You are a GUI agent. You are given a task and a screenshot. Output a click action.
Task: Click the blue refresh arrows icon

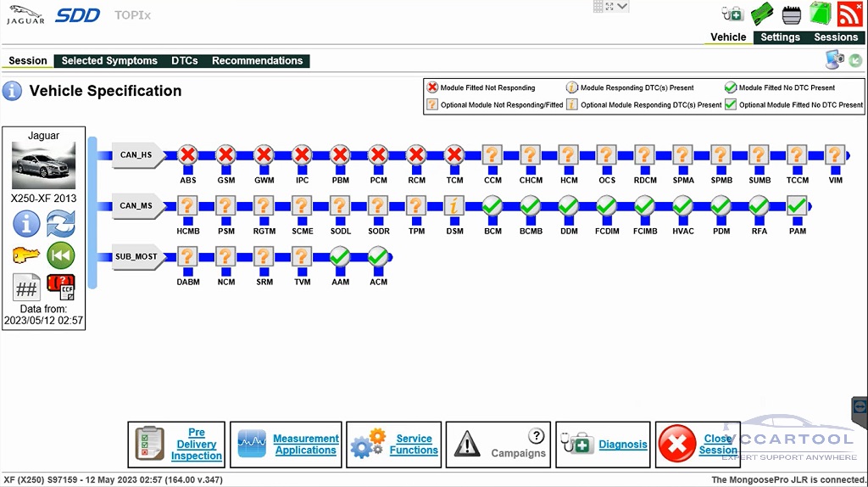(x=60, y=224)
